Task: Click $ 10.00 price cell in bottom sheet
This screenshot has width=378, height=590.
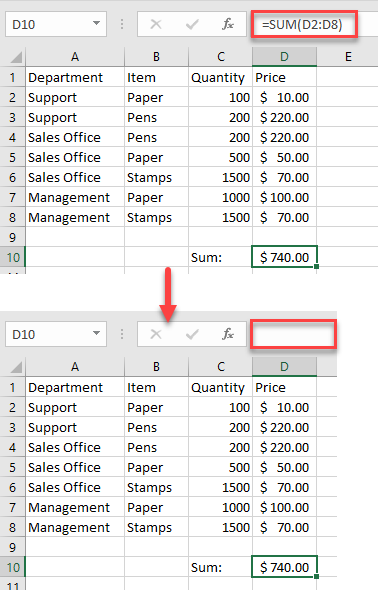Action: tap(284, 408)
